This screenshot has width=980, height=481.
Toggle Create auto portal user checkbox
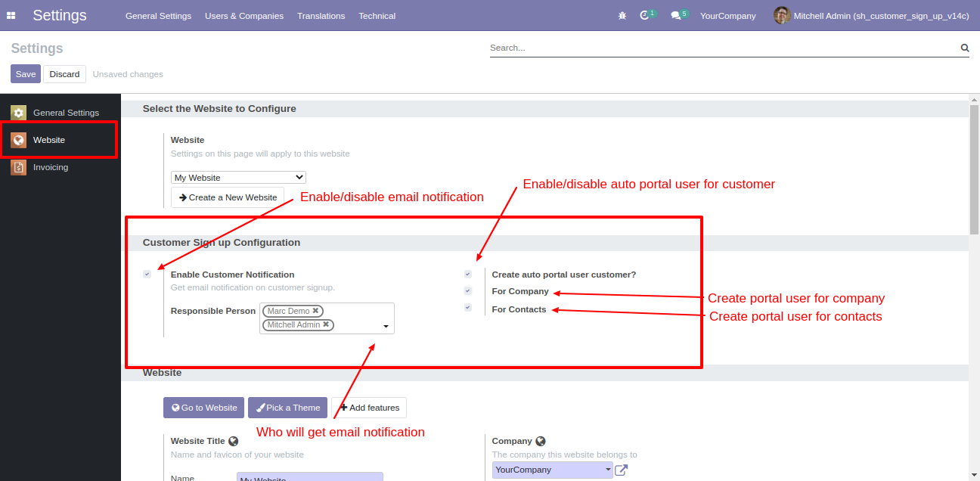(468, 274)
